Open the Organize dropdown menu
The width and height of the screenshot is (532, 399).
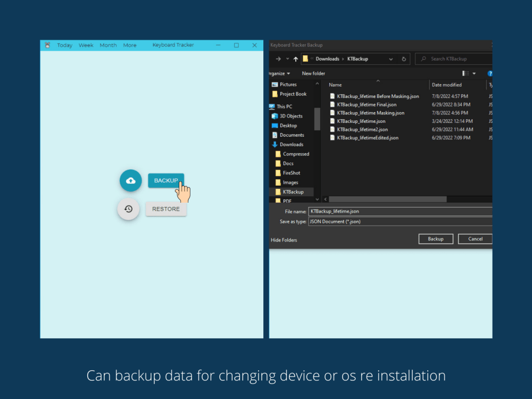tap(280, 73)
